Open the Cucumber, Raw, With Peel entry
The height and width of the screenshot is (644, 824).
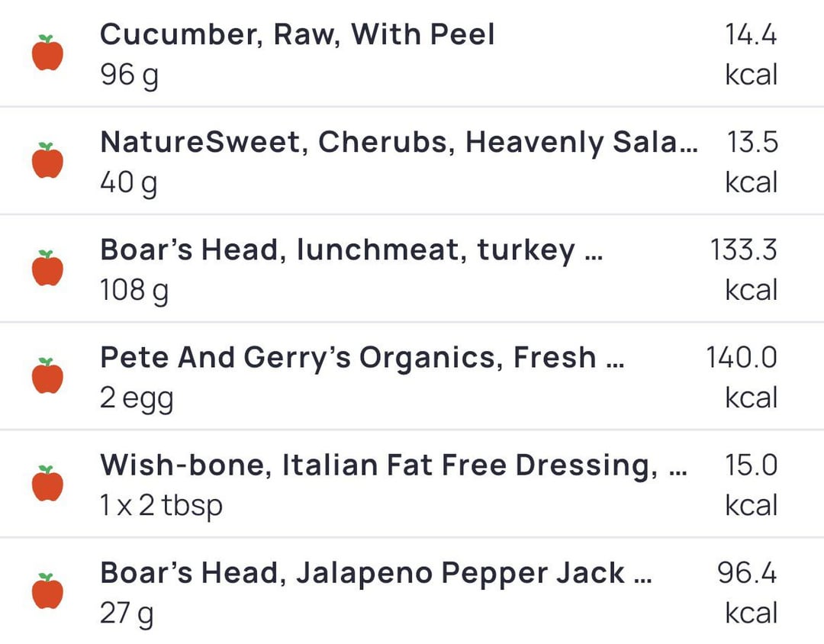pos(412,53)
